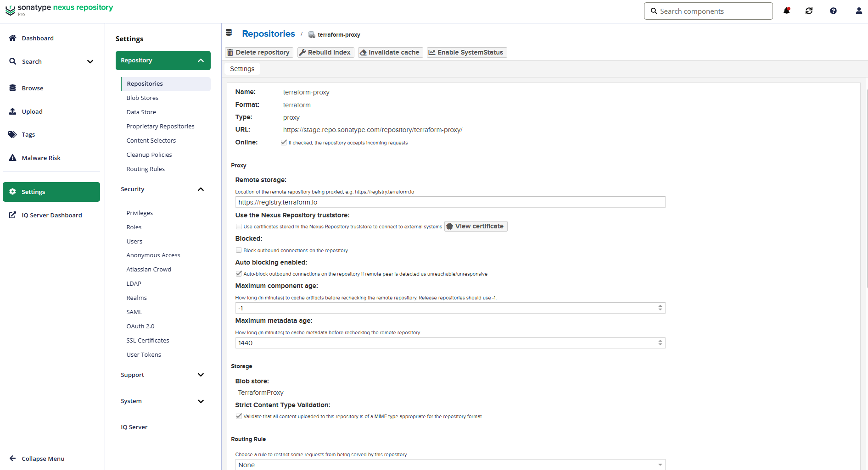Click the Dashboard home icon

(13, 38)
